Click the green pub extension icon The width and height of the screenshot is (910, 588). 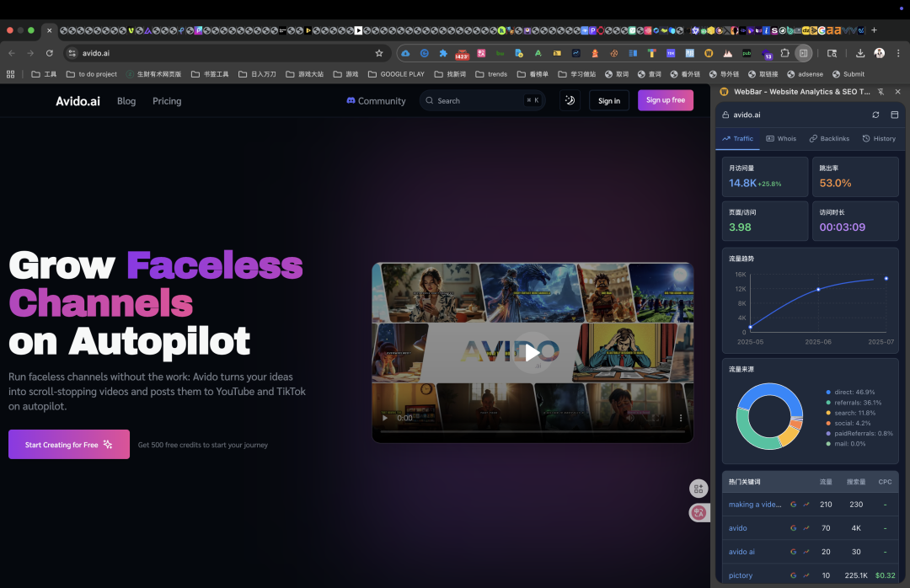coord(747,53)
